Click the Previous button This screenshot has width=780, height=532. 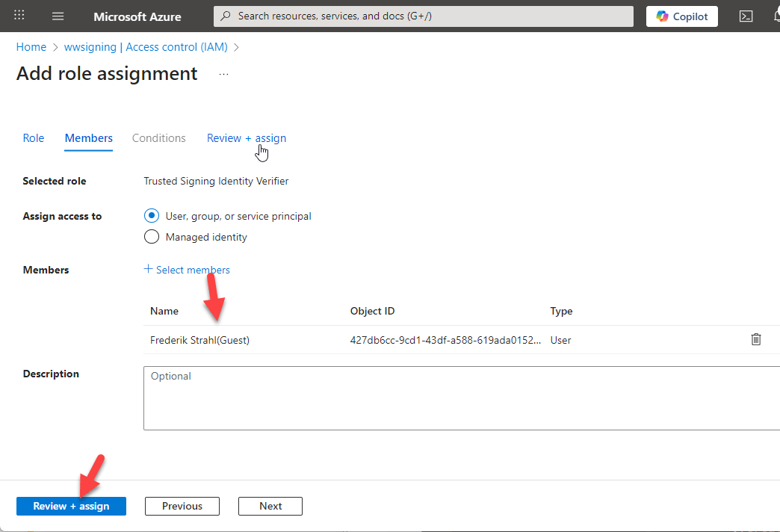coord(182,506)
